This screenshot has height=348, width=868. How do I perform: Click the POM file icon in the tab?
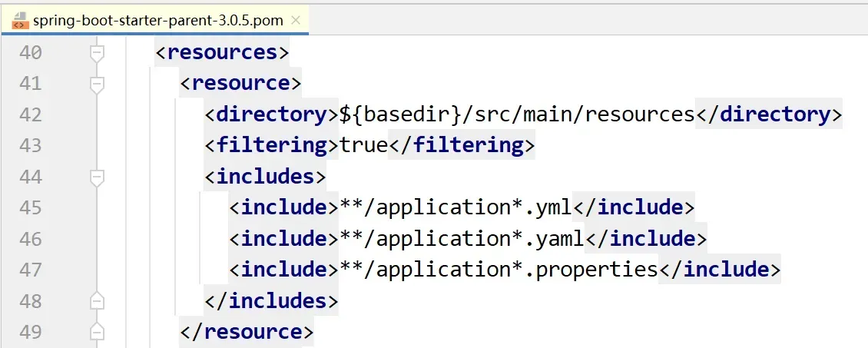coord(20,20)
